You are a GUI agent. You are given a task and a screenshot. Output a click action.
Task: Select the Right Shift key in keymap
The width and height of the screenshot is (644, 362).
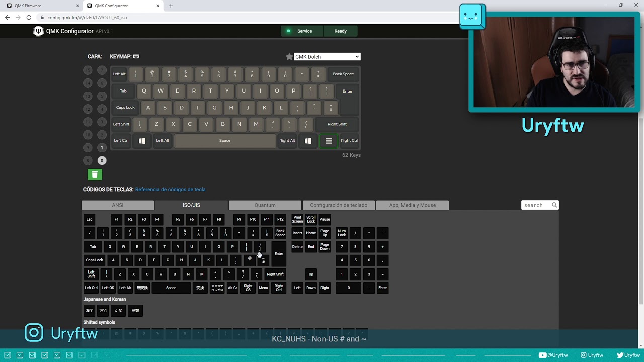pyautogui.click(x=337, y=124)
